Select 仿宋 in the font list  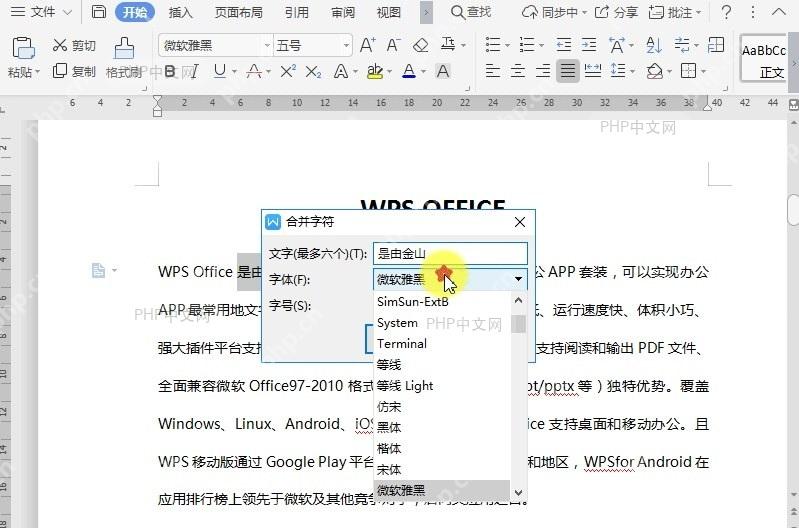pyautogui.click(x=442, y=406)
